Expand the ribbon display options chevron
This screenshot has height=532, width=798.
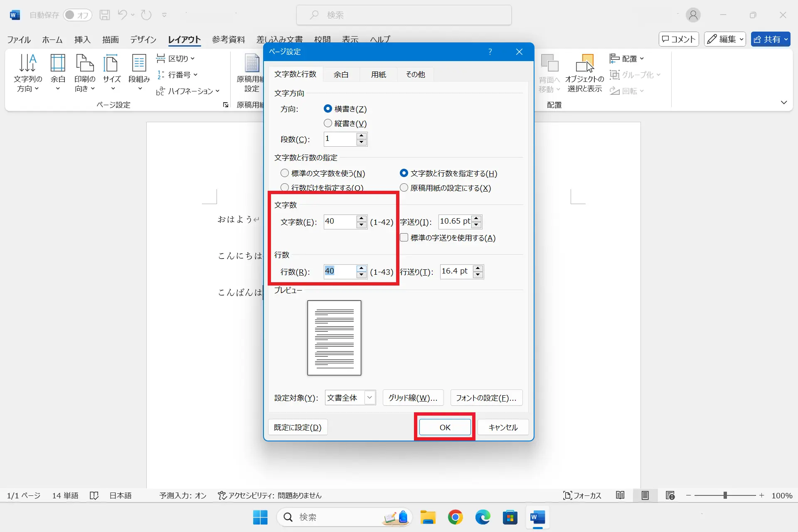784,102
